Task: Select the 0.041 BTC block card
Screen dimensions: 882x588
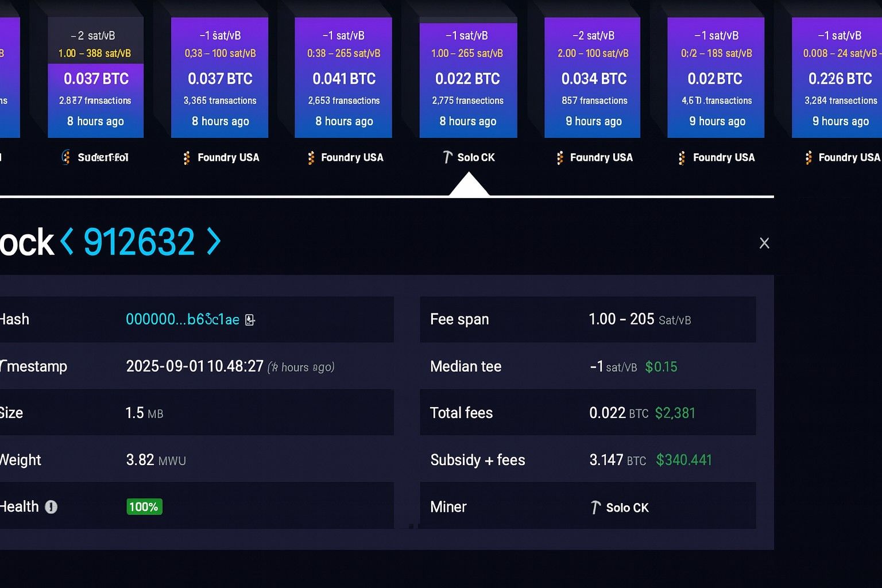Action: pyautogui.click(x=343, y=78)
